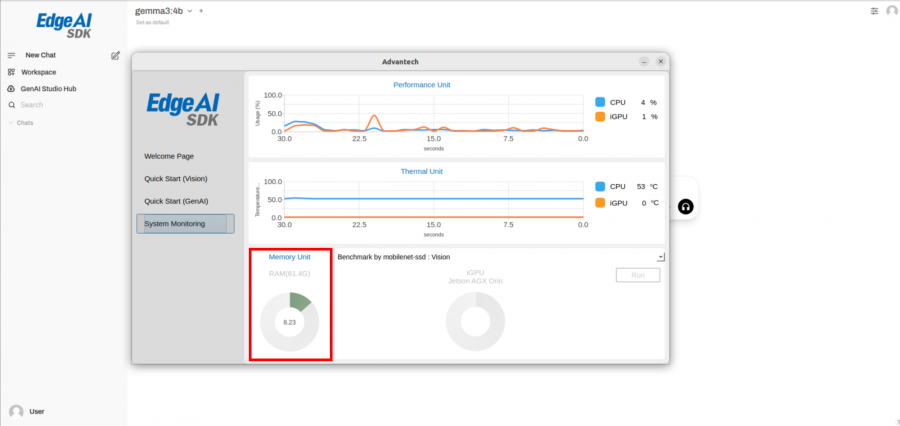Open Workspace from the sidebar
900x426 pixels.
click(x=40, y=72)
